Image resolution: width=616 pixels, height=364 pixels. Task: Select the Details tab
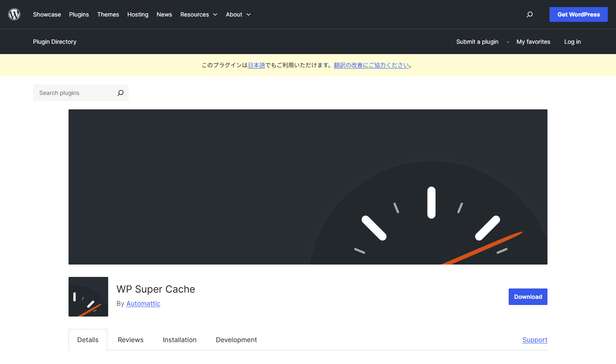click(88, 340)
